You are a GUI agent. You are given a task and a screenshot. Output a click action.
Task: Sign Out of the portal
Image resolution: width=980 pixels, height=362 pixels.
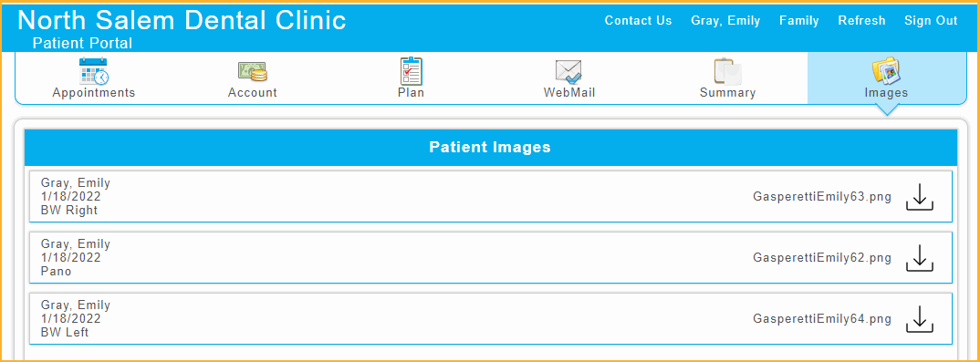point(931,21)
